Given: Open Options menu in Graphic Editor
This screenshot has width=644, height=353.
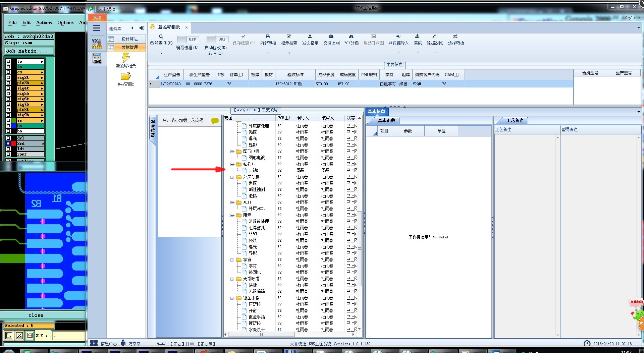Looking at the screenshot, I should (65, 22).
